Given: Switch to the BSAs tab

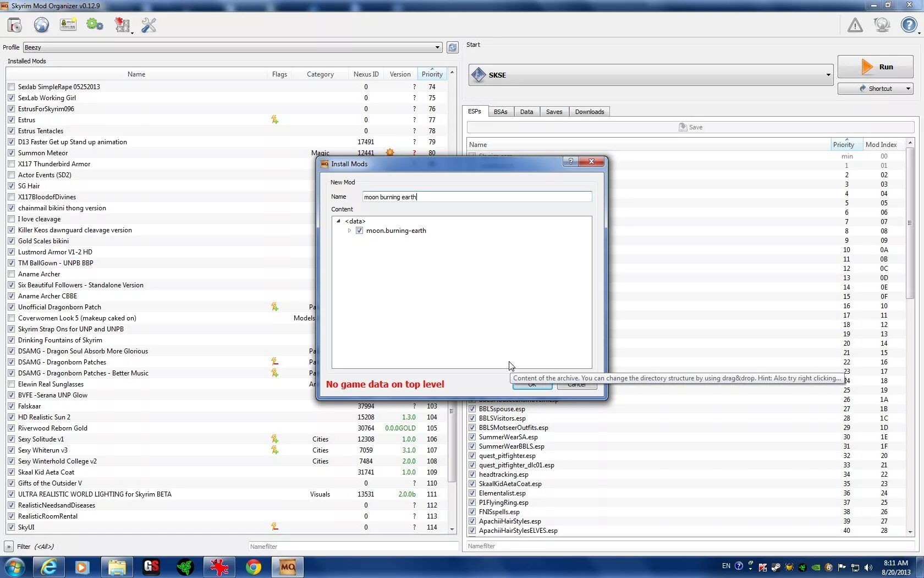Looking at the screenshot, I should pyautogui.click(x=501, y=112).
